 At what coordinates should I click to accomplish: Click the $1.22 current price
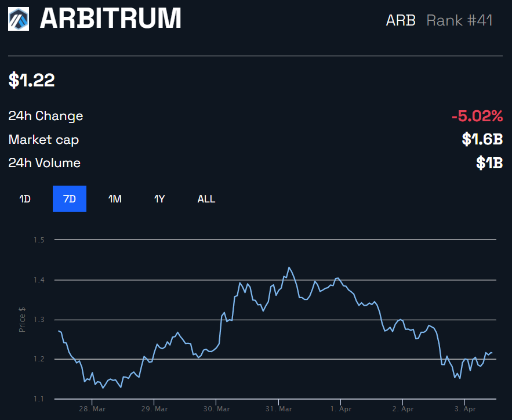click(x=31, y=80)
